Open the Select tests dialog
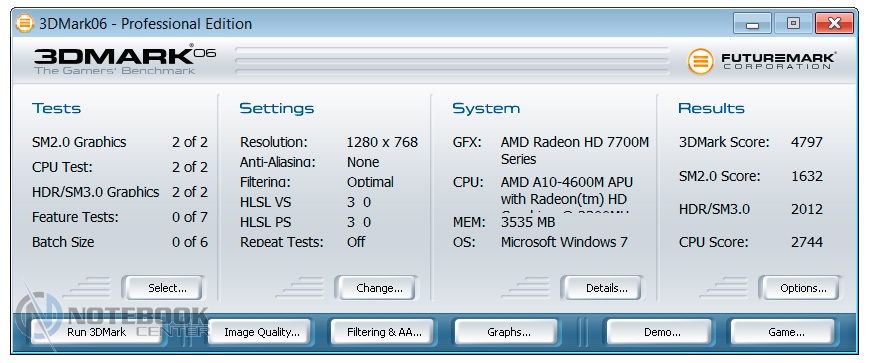This screenshot has width=870, height=363. pyautogui.click(x=163, y=288)
